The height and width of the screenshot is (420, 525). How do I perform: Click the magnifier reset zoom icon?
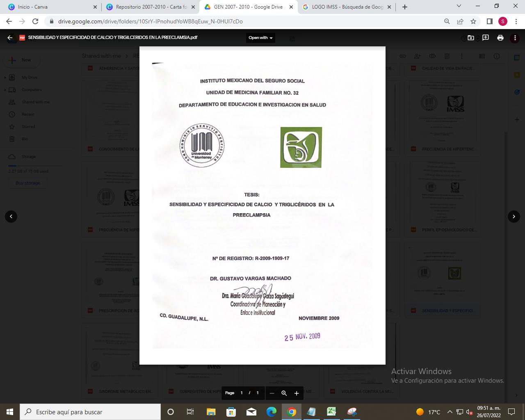point(284,393)
